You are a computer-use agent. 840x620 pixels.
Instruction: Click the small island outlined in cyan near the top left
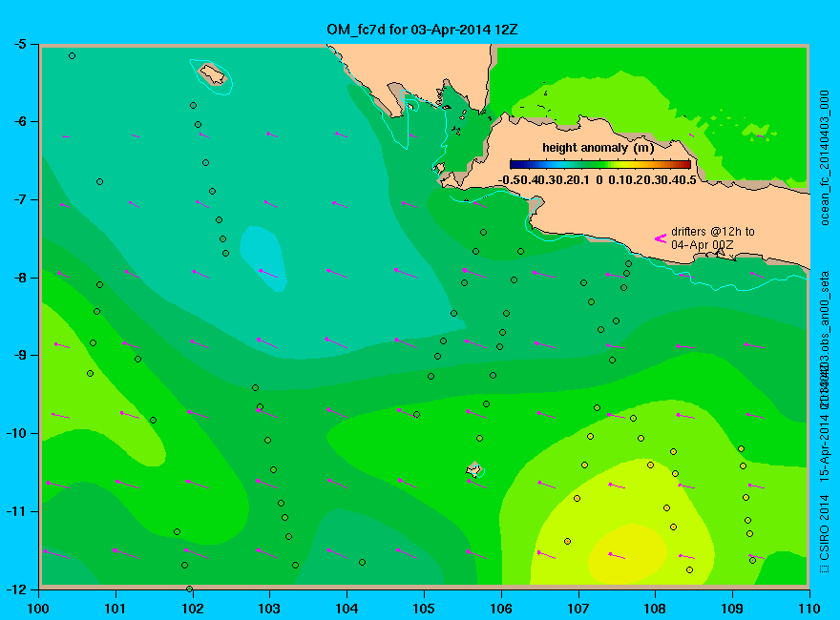[x=213, y=73]
